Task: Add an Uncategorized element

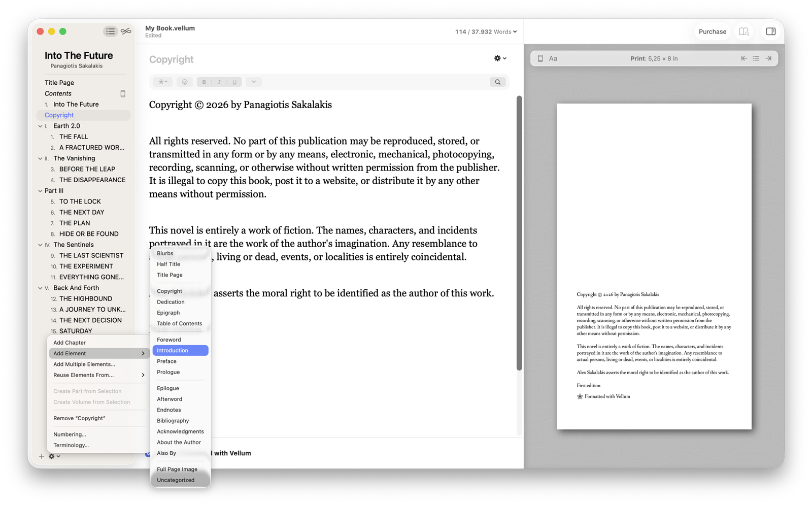Action: [x=180, y=480]
